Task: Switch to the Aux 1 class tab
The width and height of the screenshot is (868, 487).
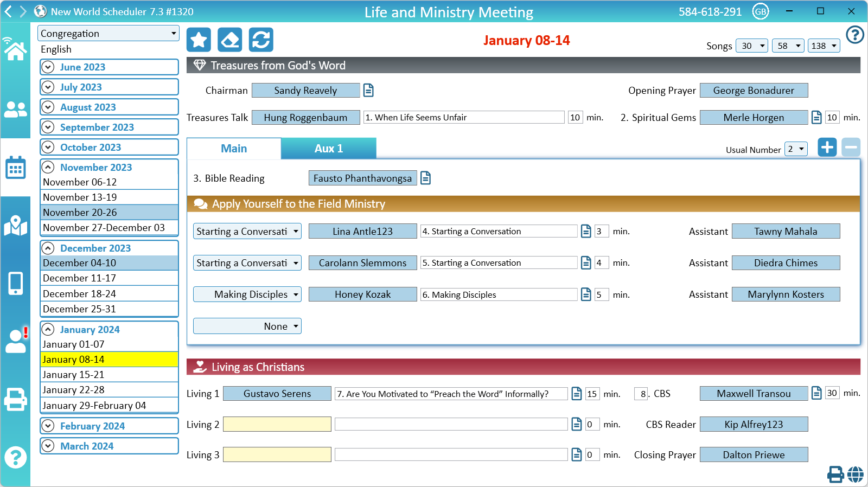Action: click(x=329, y=149)
